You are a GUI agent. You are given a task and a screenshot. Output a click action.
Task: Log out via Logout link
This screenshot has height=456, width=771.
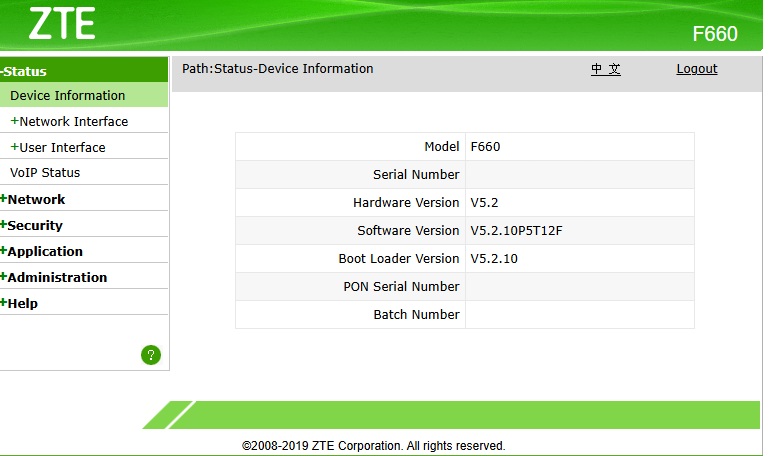[697, 69]
